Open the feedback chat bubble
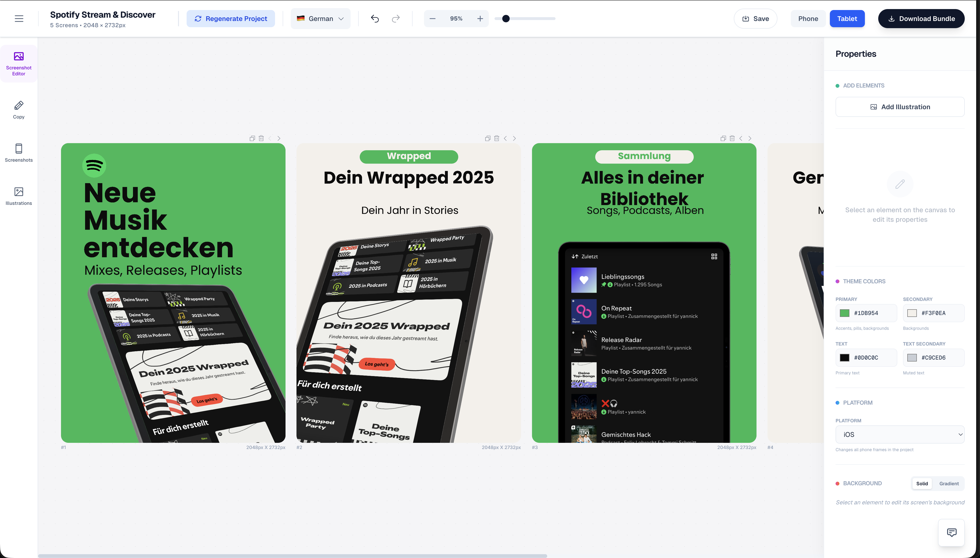 click(952, 532)
